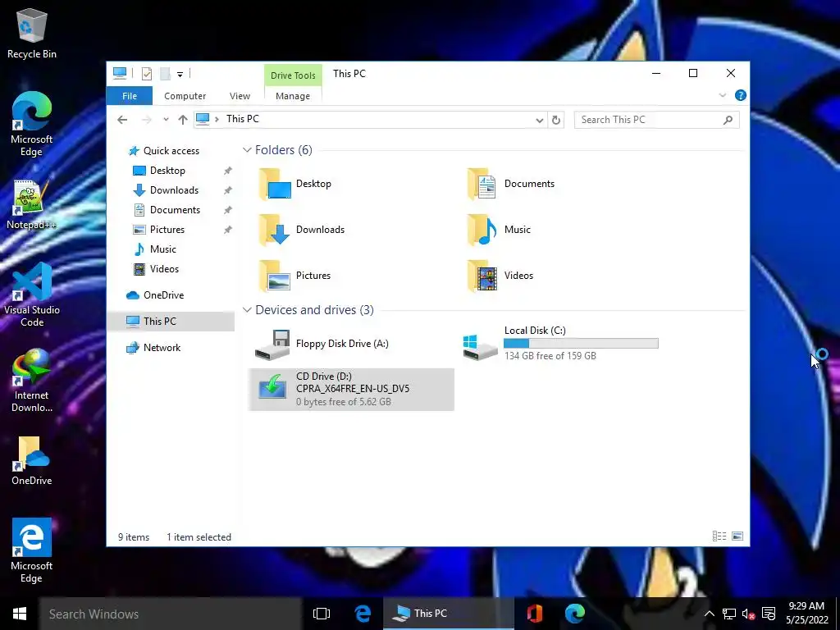
Task: Open the File ribbon tab
Action: 129,96
